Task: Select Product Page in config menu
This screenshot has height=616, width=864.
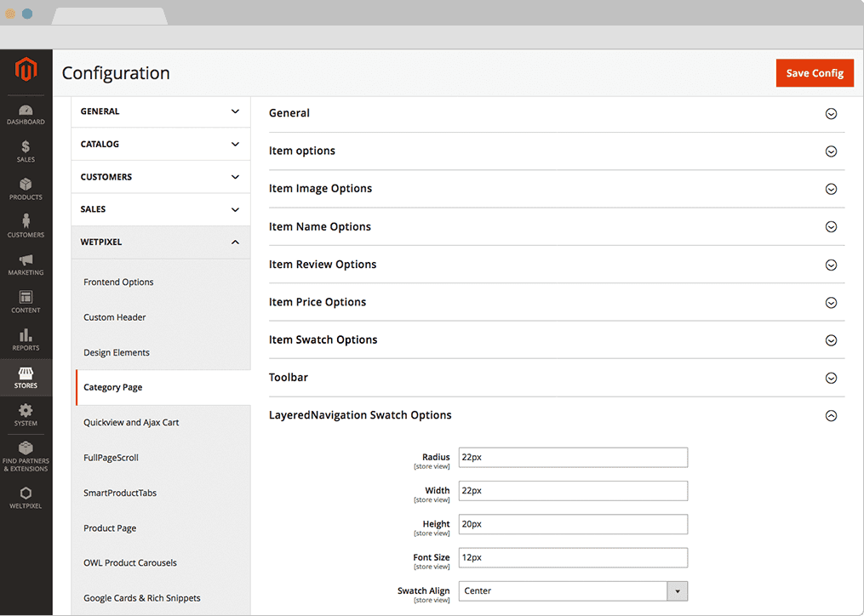Action: [x=110, y=528]
